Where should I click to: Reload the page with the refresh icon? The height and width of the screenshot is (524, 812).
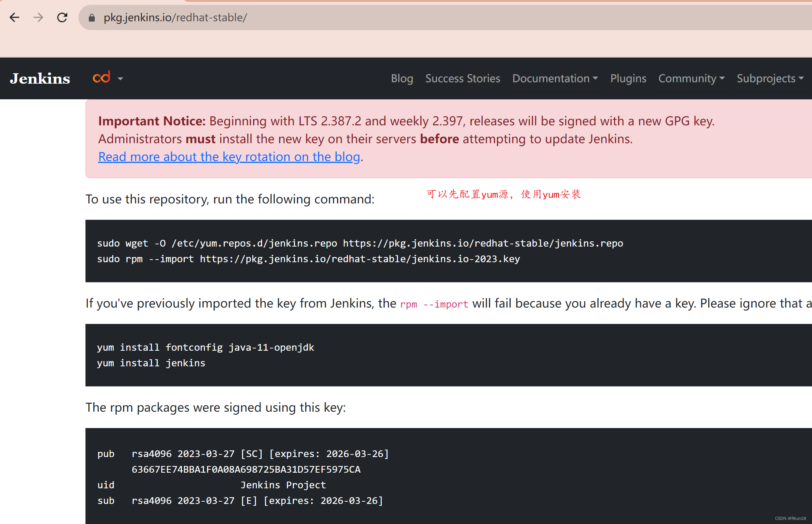(62, 17)
